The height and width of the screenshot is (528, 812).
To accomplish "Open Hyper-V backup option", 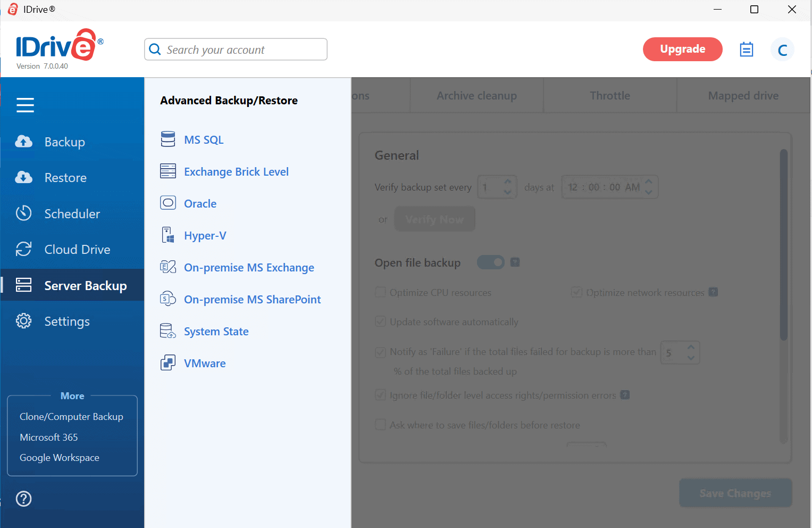I will pos(205,235).
